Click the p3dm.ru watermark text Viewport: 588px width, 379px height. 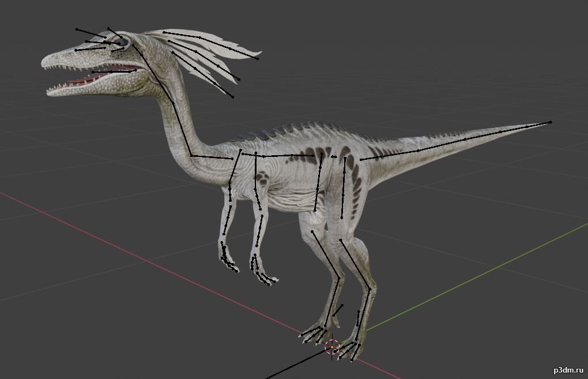point(569,370)
